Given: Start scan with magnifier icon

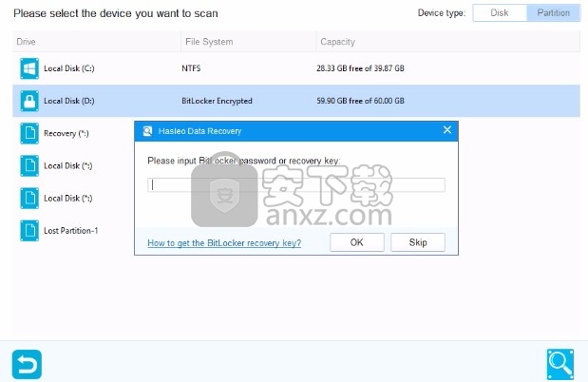Looking at the screenshot, I should [560, 364].
